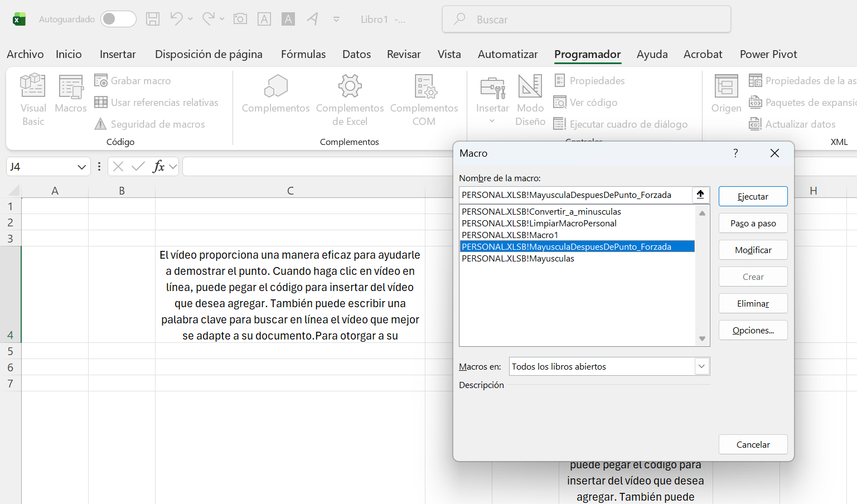Screen dimensions: 857x504
Task: Expand the Insertar controls dropdown
Action: 492,121
